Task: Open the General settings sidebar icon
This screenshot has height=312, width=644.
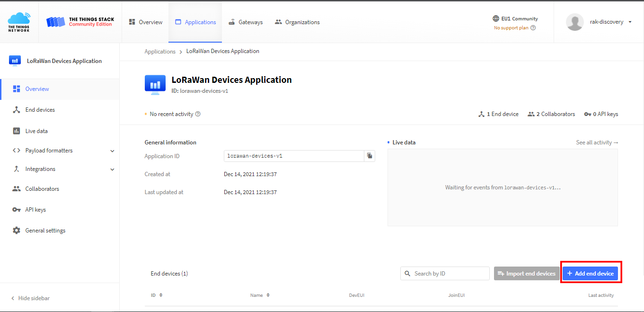Action: 16,230
